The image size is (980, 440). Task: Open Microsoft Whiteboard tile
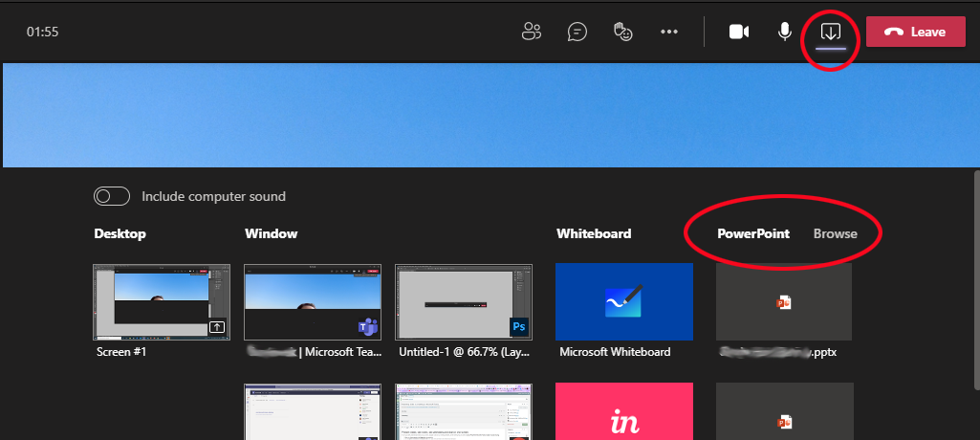click(623, 301)
